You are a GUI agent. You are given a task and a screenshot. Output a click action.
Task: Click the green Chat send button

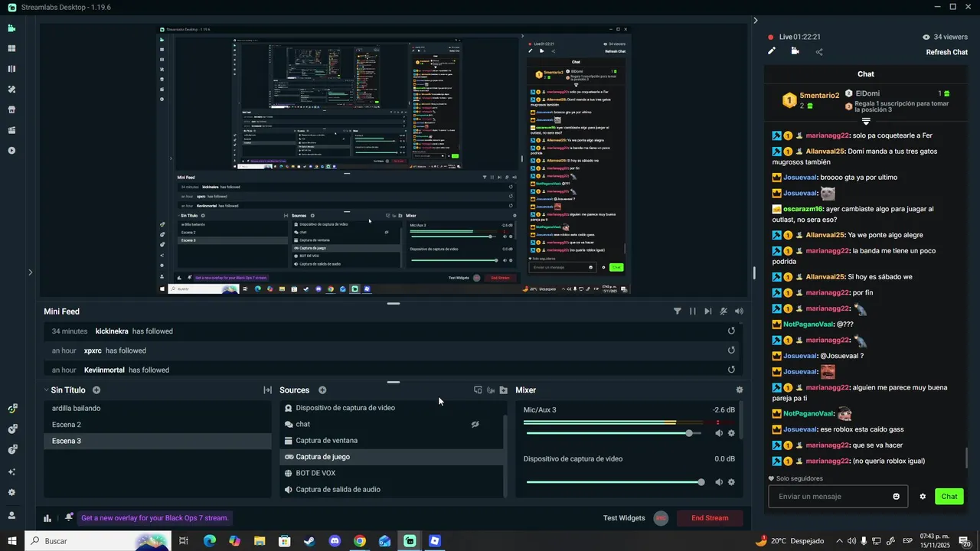[x=949, y=497]
